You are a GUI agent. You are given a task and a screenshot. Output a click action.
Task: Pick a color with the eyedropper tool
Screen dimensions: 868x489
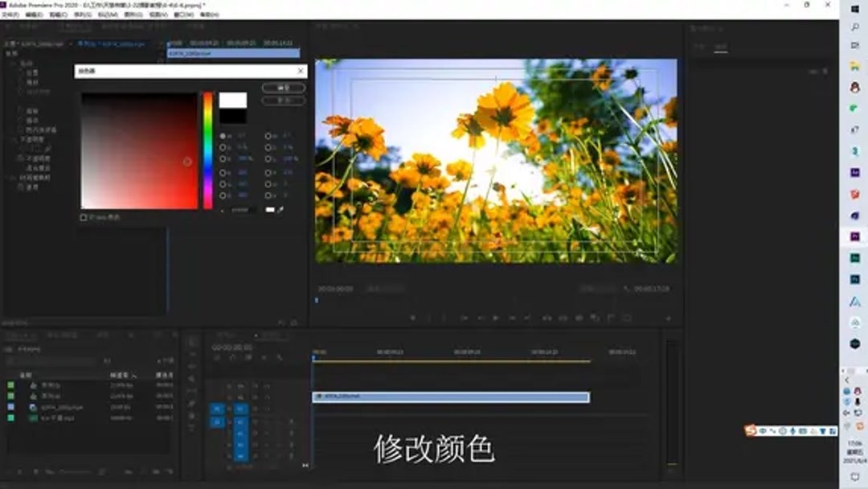pos(281,209)
